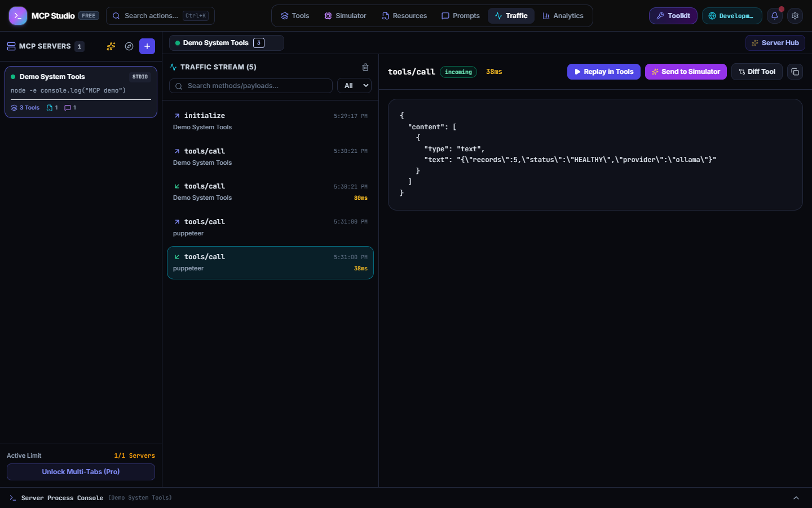Open the traffic filter All dropdown
The image size is (812, 508).
(354, 86)
